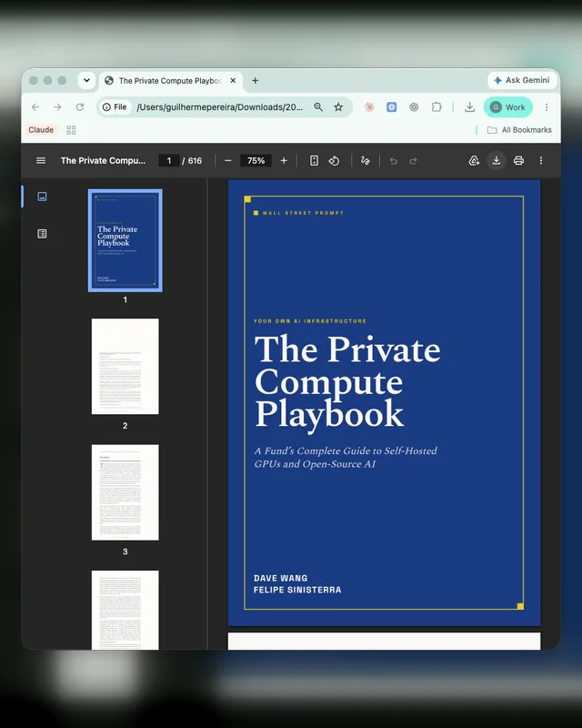Click the toolbar document title text
The image size is (582, 728).
pos(103,161)
